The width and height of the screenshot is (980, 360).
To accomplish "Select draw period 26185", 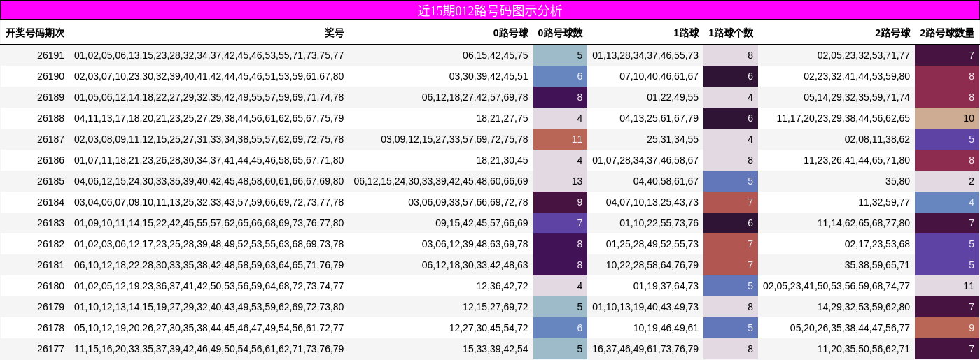I will 50,181.
